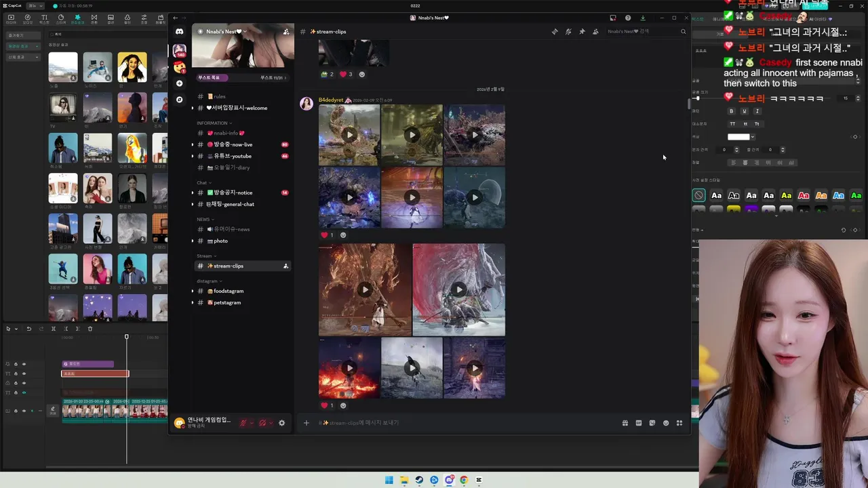Collapse the INFORMATION category
The width and height of the screenshot is (868, 488).
214,123
